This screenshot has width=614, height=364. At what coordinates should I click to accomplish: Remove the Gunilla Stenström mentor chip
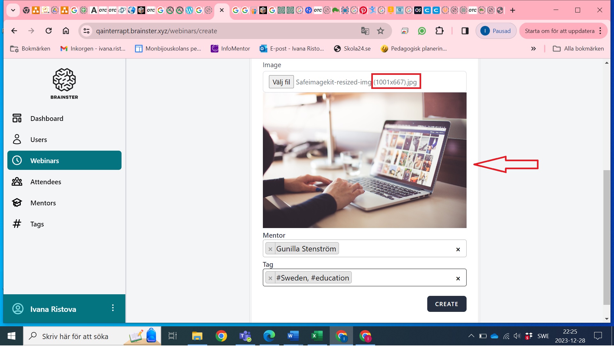tap(271, 249)
